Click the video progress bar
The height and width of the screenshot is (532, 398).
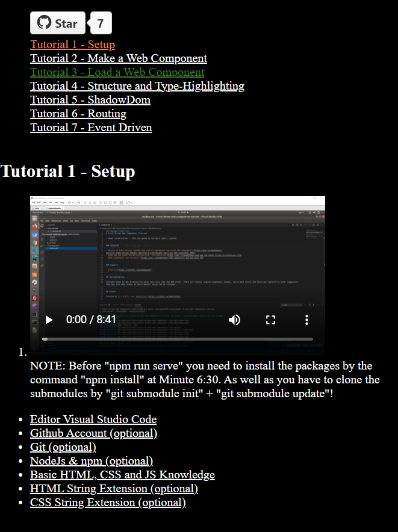point(177,339)
